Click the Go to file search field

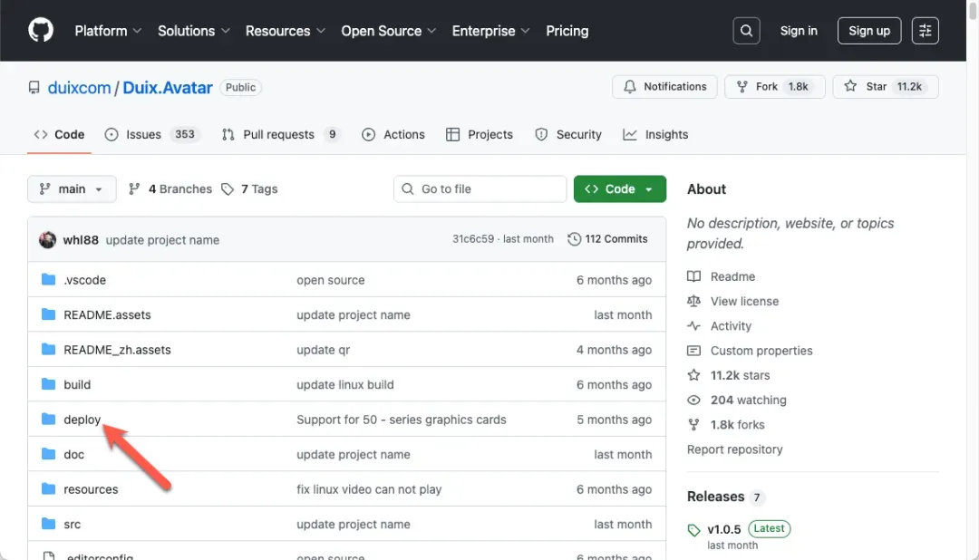(x=480, y=189)
